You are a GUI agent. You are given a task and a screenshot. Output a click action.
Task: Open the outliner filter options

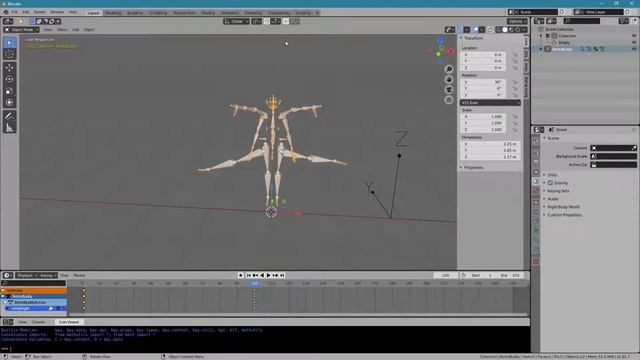coord(623,21)
